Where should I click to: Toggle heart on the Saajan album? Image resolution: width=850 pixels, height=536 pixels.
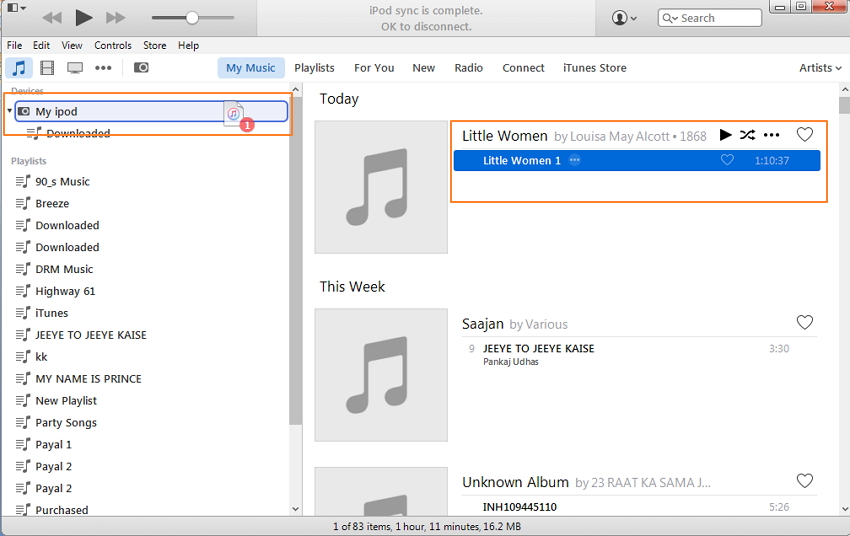point(804,323)
